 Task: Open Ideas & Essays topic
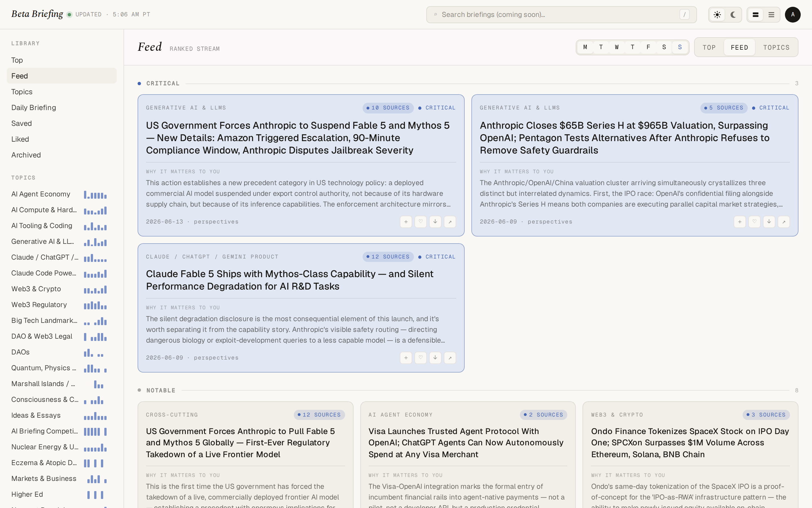pos(62,415)
